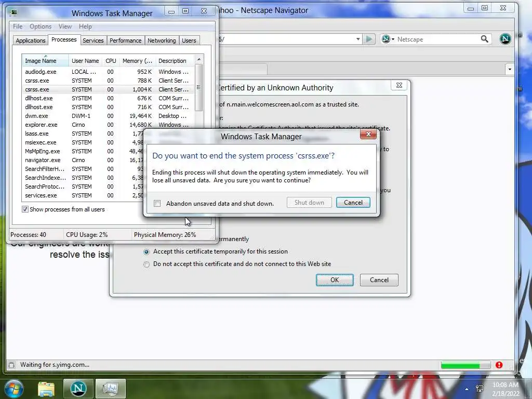The image size is (532, 399).
Task: Sort processes by CPU column
Action: (x=111, y=61)
